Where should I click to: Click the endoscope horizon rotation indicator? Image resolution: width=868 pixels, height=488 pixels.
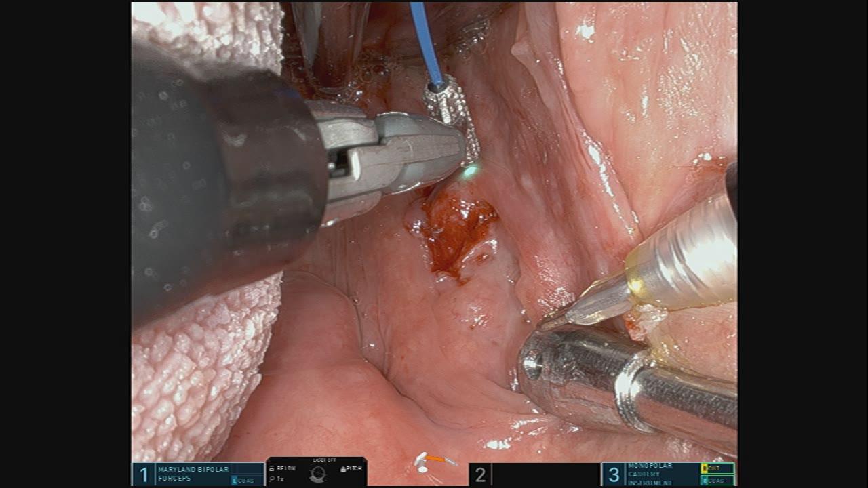click(317, 474)
